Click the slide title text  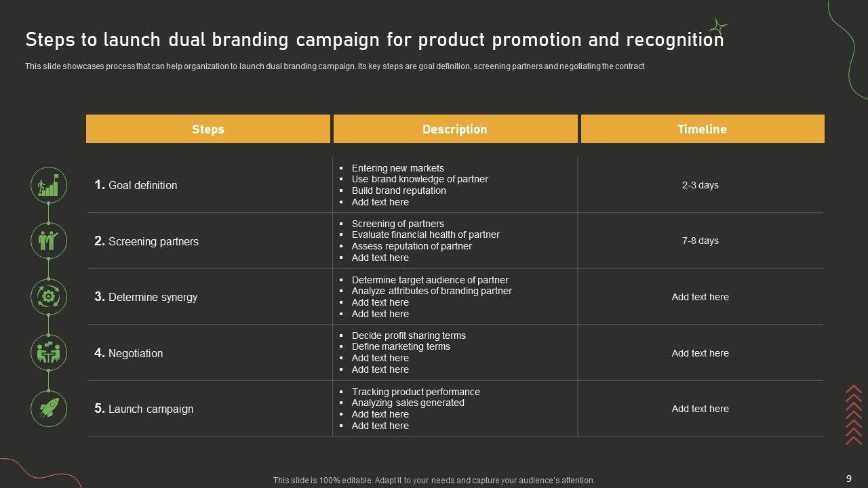[x=374, y=40]
